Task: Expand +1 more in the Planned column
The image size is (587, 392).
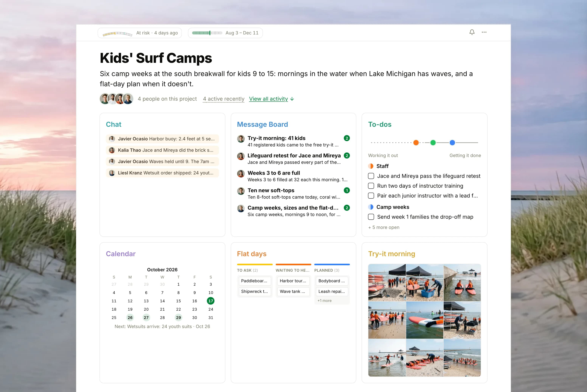Action: [x=324, y=300]
